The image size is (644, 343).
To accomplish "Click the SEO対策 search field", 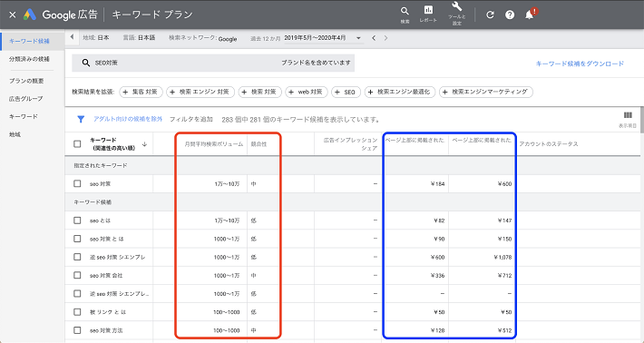I will 213,63.
